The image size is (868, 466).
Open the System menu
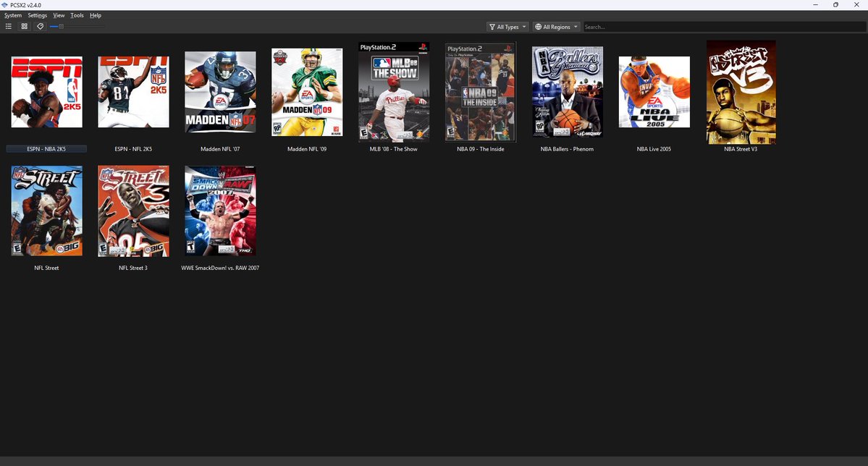(13, 15)
